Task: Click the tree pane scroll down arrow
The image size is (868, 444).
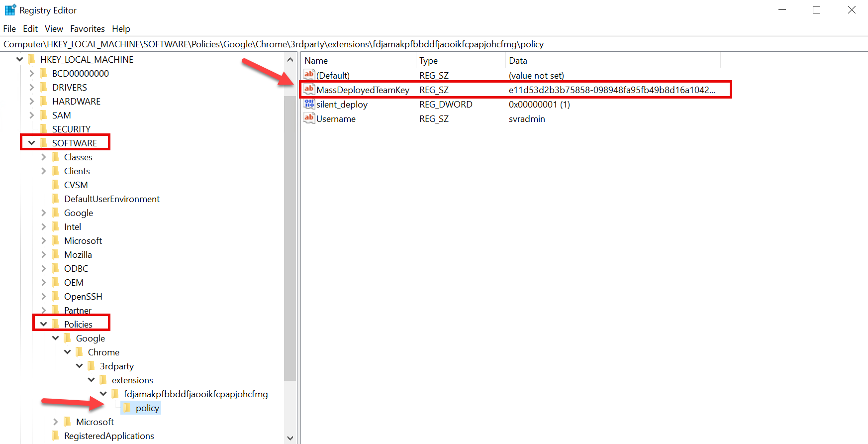Action: click(290, 438)
